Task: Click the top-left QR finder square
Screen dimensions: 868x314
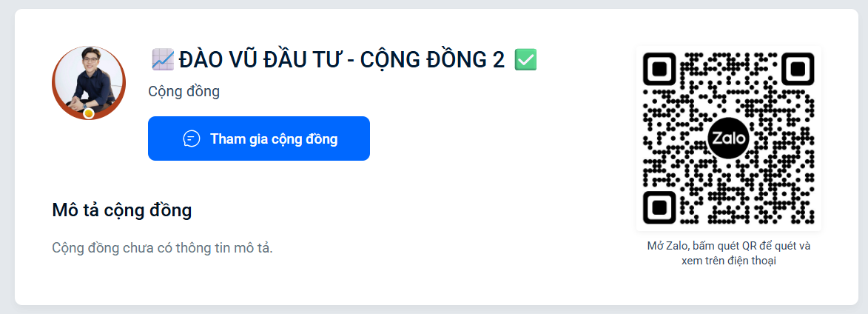Action: pos(659,69)
